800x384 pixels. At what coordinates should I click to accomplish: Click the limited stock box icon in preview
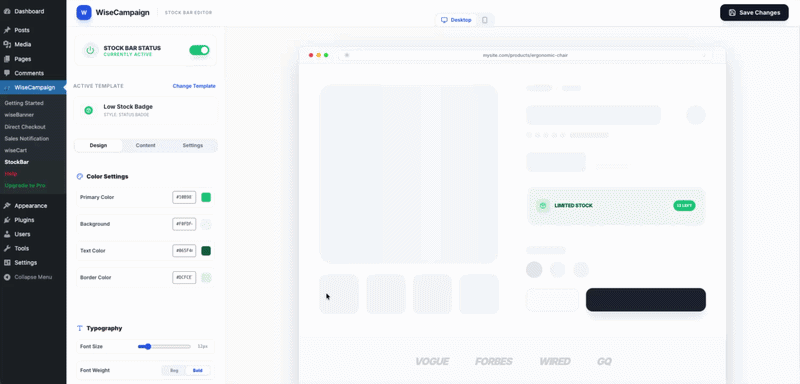click(543, 206)
